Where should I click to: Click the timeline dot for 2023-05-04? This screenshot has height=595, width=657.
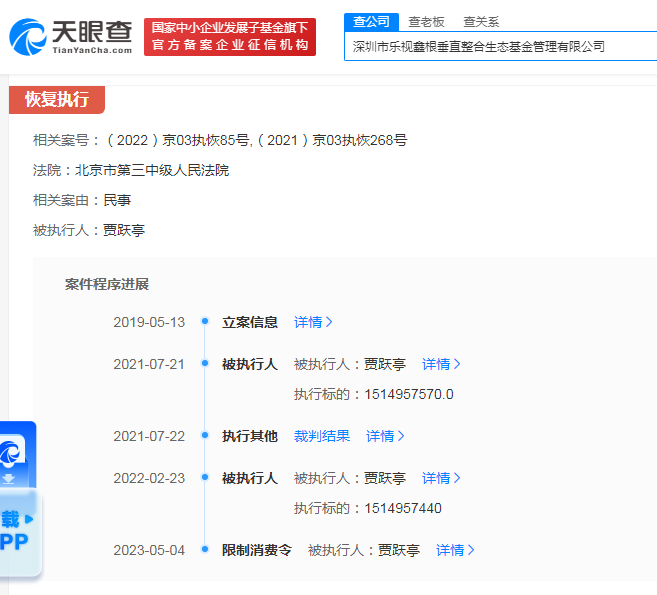tap(205, 549)
